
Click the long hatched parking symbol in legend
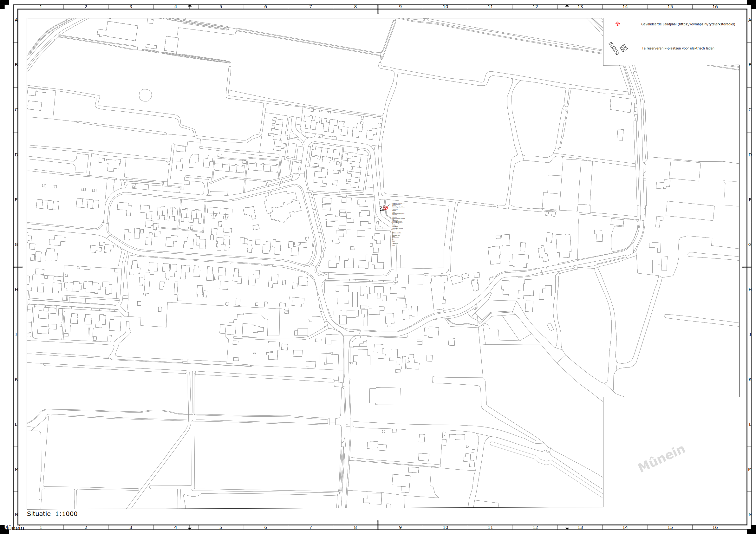tap(614, 49)
